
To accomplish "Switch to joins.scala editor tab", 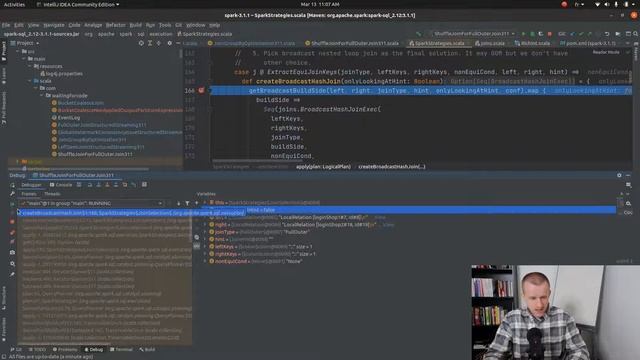I will [x=490, y=43].
